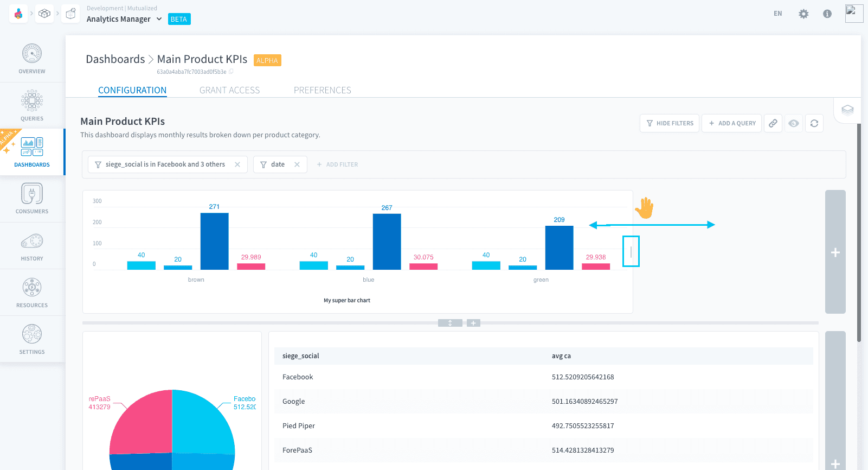
Task: Select the Google row in the table
Action: tap(543, 401)
